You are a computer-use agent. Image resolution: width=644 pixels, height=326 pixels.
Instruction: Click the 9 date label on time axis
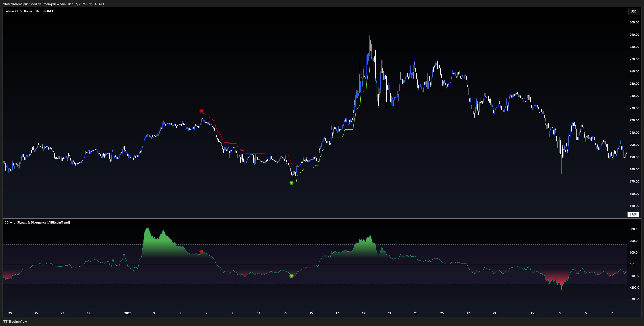(x=232, y=313)
